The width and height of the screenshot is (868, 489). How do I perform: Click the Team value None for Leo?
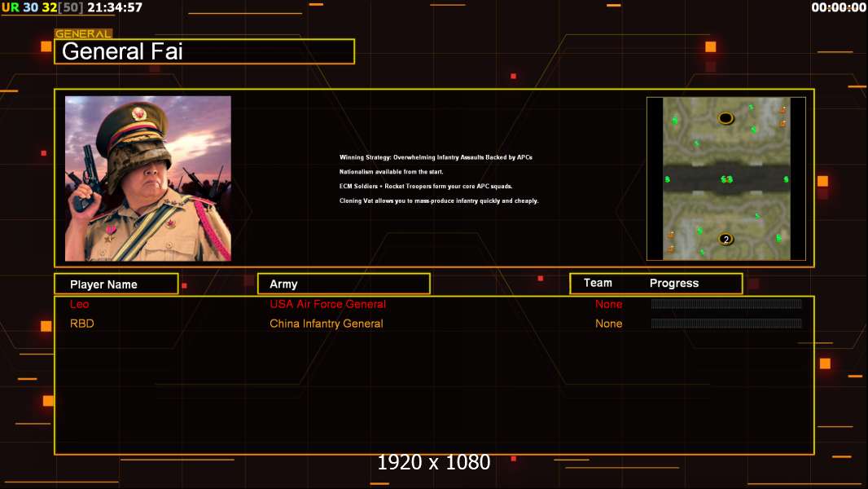point(608,304)
